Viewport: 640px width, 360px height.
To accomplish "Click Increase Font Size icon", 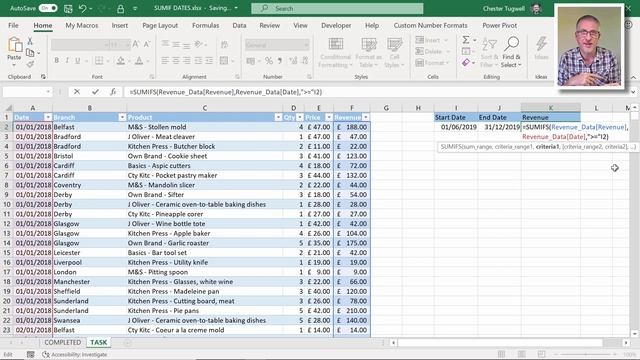I will point(136,44).
